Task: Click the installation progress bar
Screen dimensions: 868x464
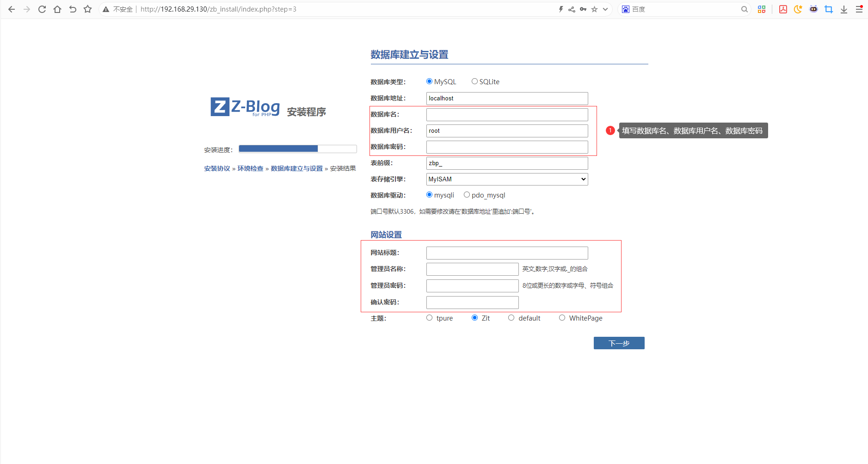Action: tap(298, 149)
